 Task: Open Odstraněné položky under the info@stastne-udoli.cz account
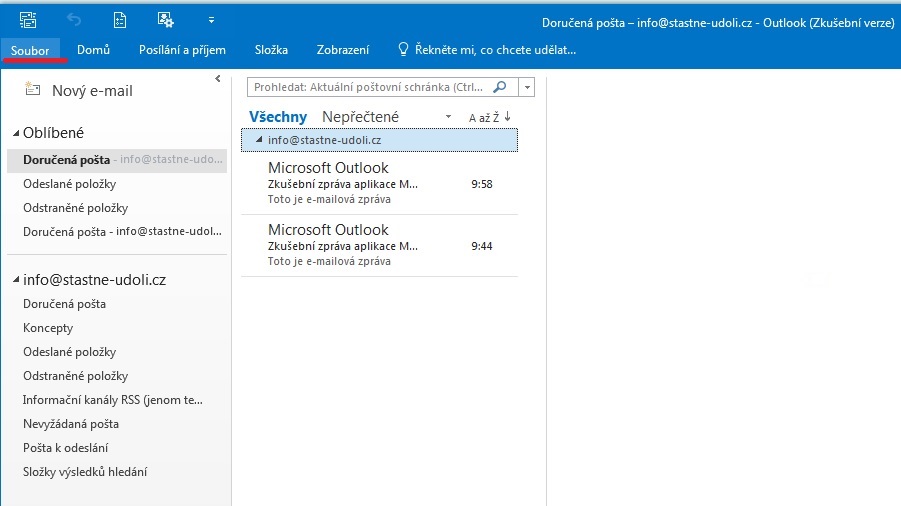coord(75,376)
